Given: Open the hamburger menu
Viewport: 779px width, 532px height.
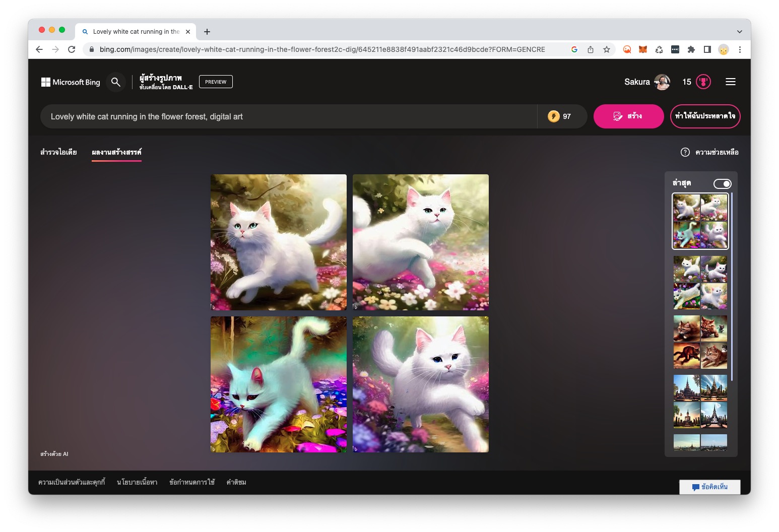Looking at the screenshot, I should 730,82.
